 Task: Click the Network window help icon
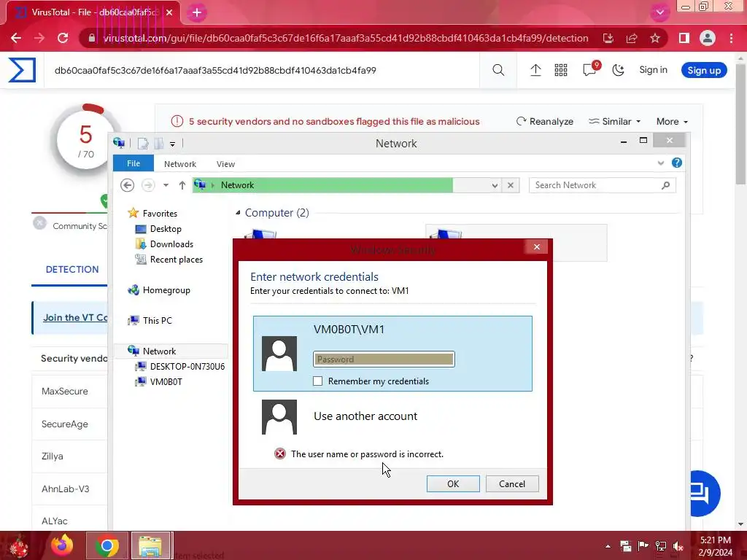pyautogui.click(x=676, y=163)
